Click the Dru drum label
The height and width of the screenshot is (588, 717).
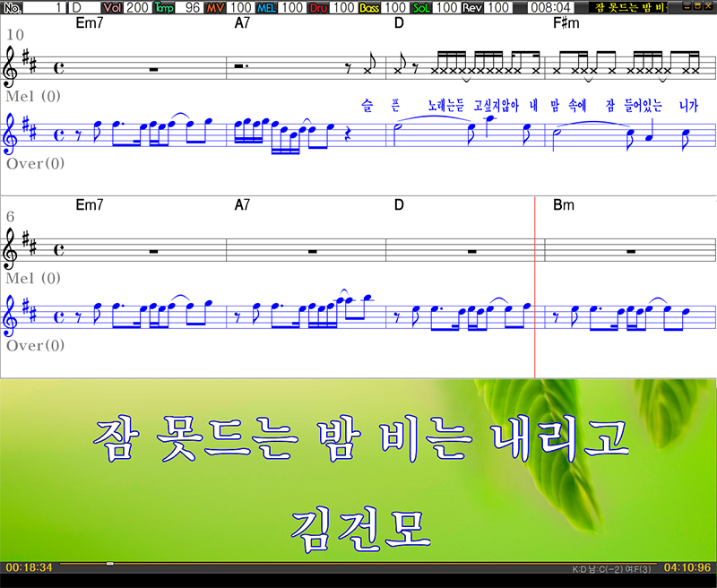tap(318, 7)
